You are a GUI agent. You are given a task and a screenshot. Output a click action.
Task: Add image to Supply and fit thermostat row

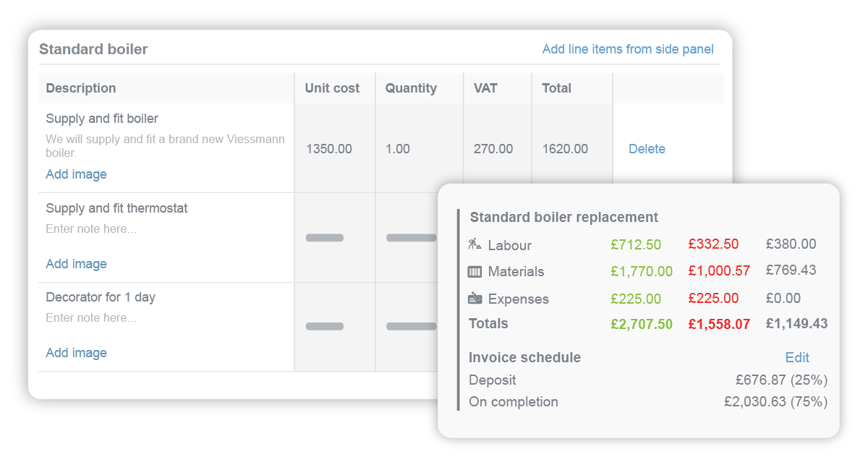coord(76,264)
